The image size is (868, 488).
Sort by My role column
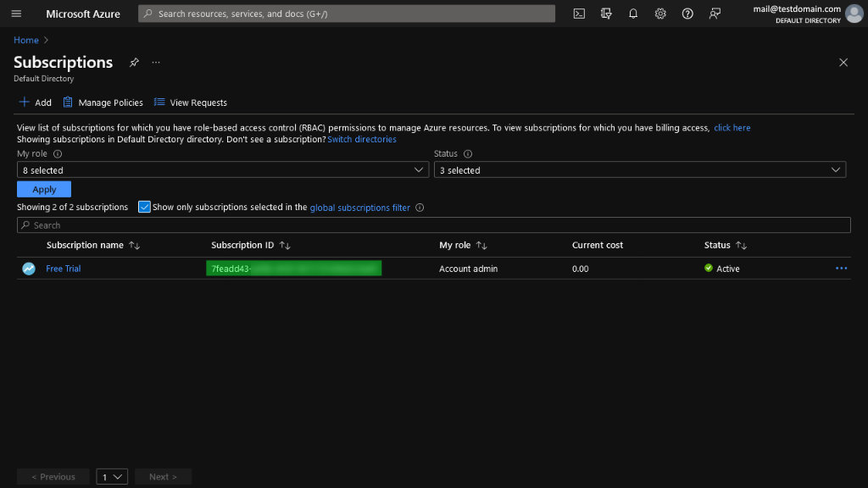[x=481, y=245]
